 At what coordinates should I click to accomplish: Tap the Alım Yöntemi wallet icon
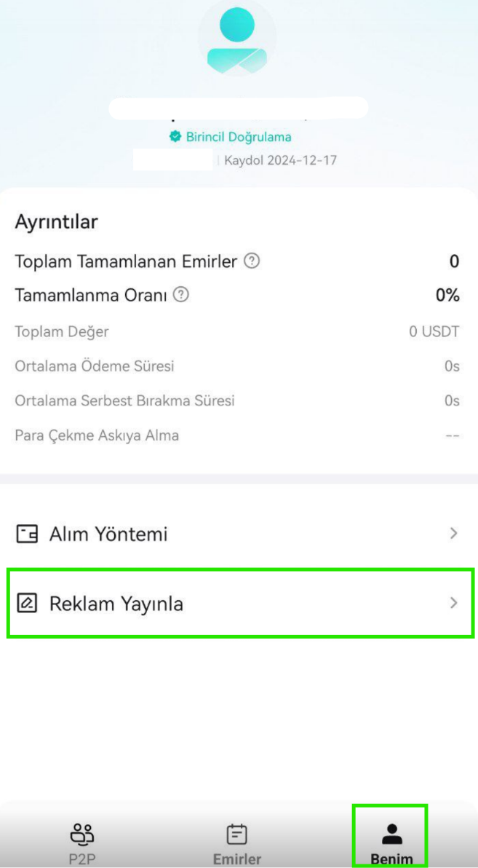(x=26, y=534)
